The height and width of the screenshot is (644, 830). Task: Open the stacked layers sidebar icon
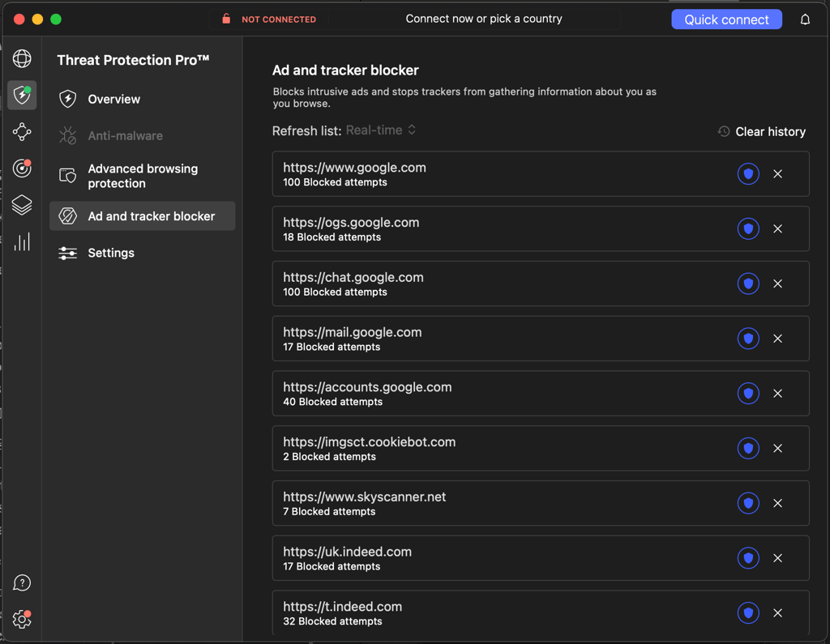click(x=22, y=205)
